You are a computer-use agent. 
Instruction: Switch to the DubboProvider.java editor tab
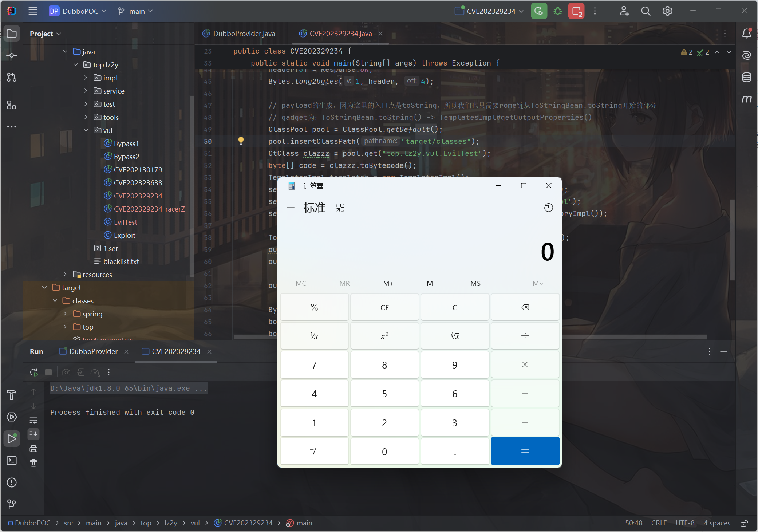[x=244, y=34]
